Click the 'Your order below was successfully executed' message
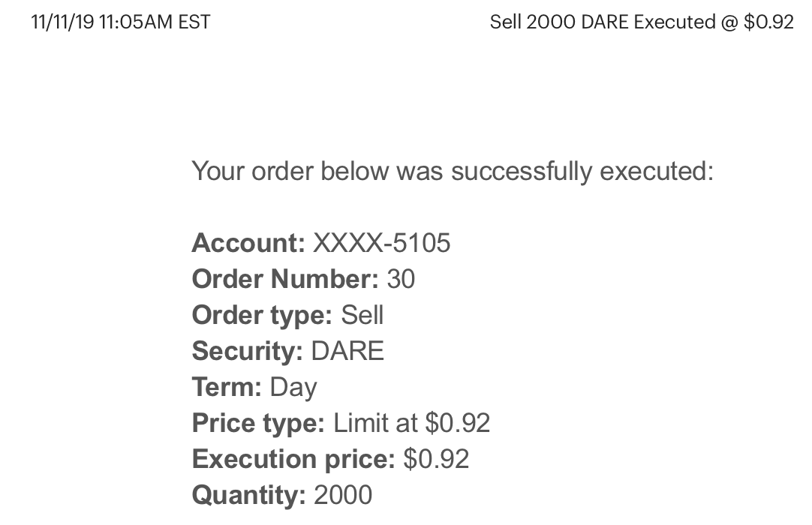Screen dimensions: 812x525 (452, 171)
